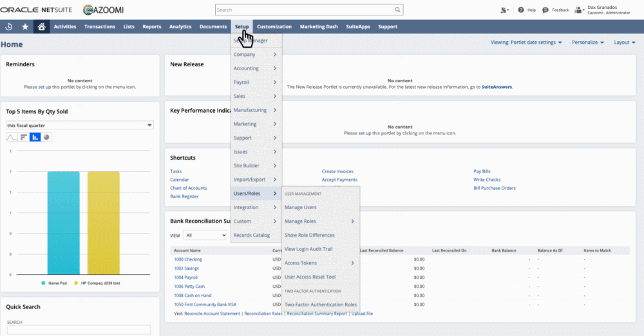Switch chart to horizontal bar view
The width and height of the screenshot is (644, 336).
pyautogui.click(x=23, y=137)
